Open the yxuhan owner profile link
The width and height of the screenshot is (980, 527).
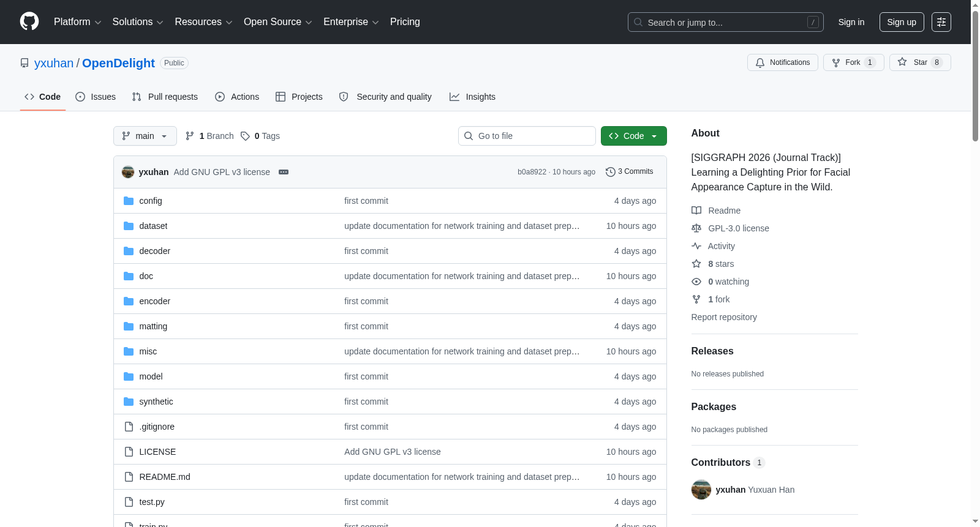coord(54,63)
